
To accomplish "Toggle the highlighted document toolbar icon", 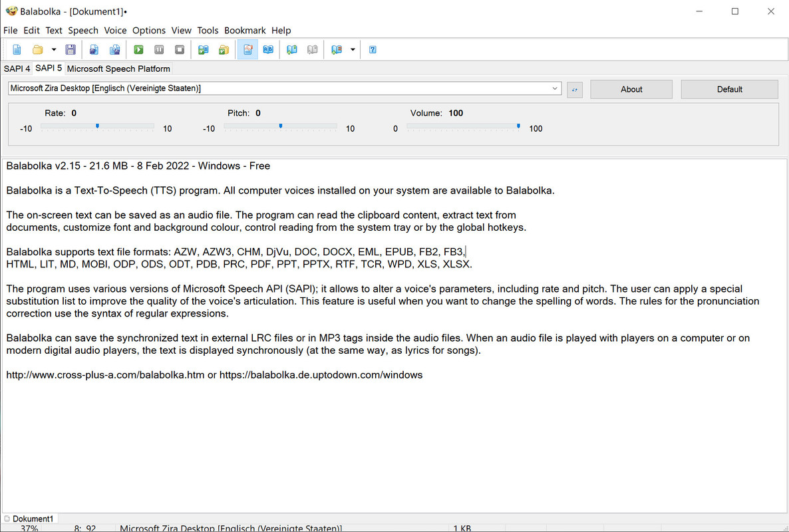I will pyautogui.click(x=247, y=49).
